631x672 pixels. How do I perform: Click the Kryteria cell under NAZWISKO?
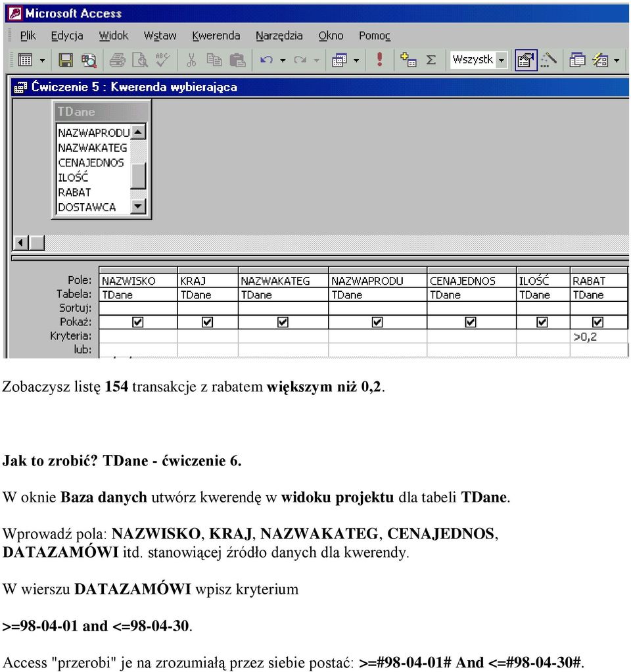(x=138, y=337)
